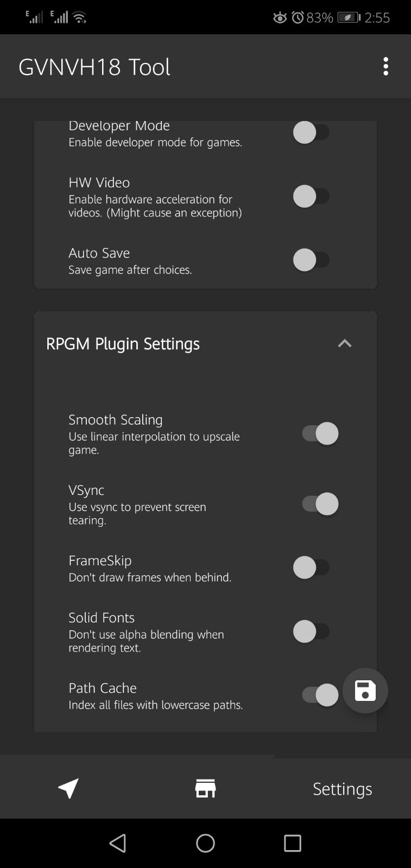
Task: Disable the Path Cache switch
Action: coord(320,695)
